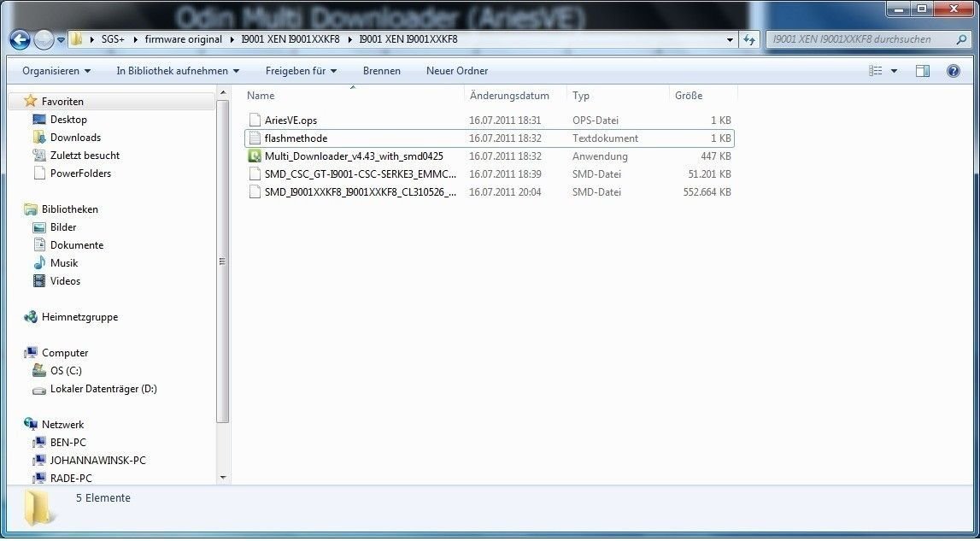The width and height of the screenshot is (980, 541).
Task: Select the AriesVE.ops file icon
Action: point(255,121)
